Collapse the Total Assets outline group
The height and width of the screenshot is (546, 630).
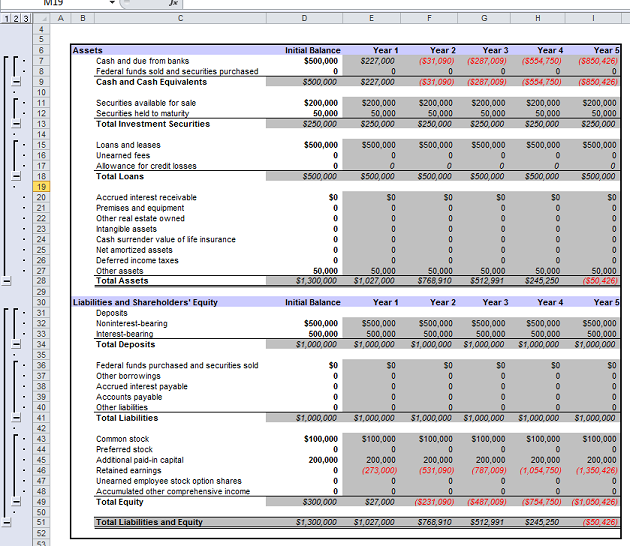point(6,281)
